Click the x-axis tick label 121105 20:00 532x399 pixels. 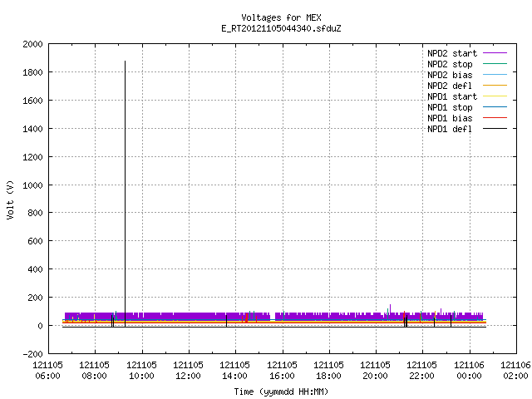pos(375,371)
